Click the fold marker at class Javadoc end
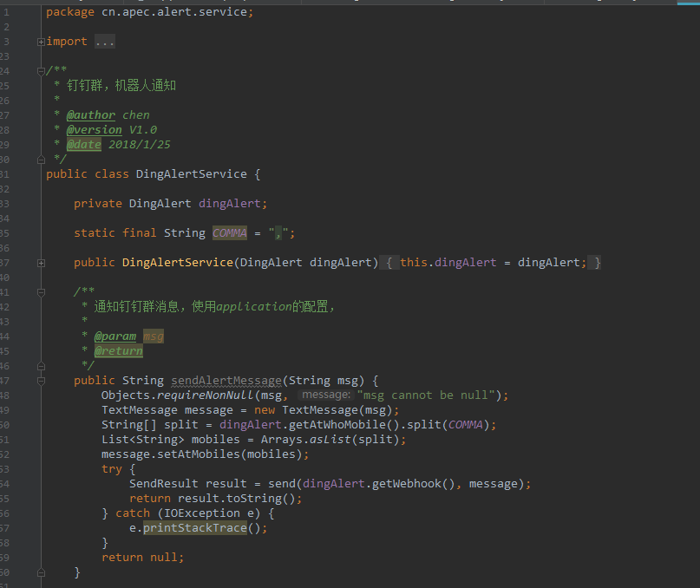The width and height of the screenshot is (700, 588). (x=41, y=160)
